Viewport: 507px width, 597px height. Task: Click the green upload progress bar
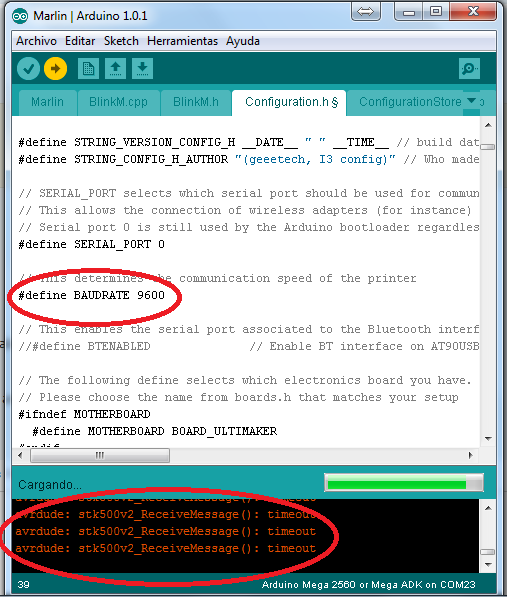pos(404,483)
